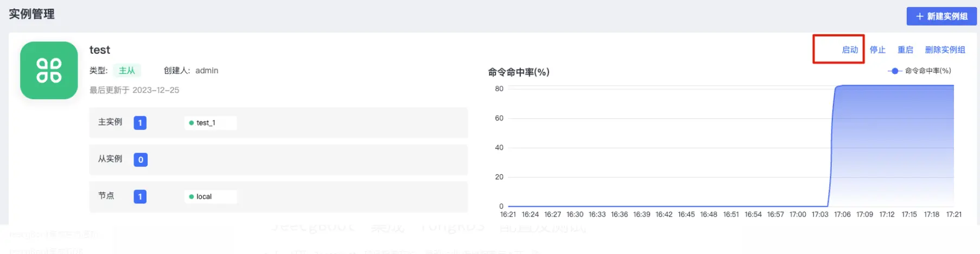Screen dimensions: 980x254
Task: Click the 节点 count badge
Action: pos(140,196)
